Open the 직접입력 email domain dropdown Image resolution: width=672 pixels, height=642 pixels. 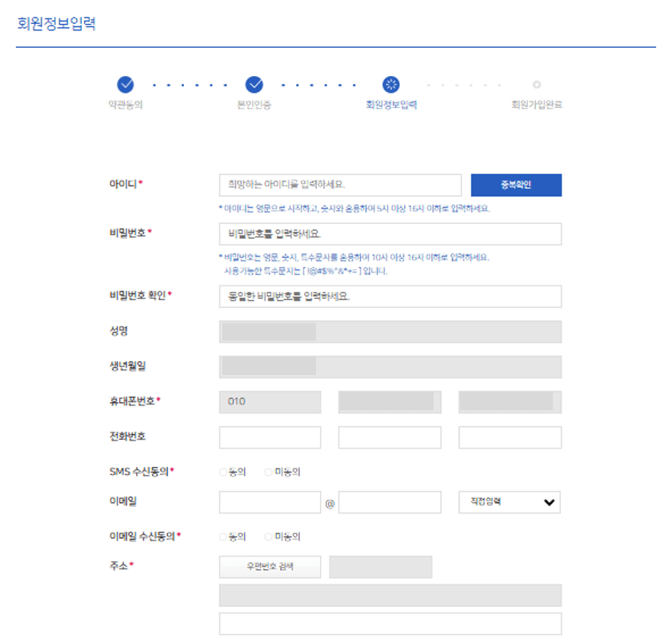(x=510, y=502)
